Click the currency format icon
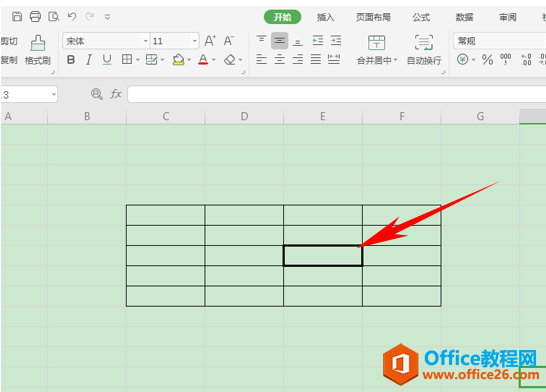Image resolution: width=546 pixels, height=392 pixels. (x=462, y=60)
